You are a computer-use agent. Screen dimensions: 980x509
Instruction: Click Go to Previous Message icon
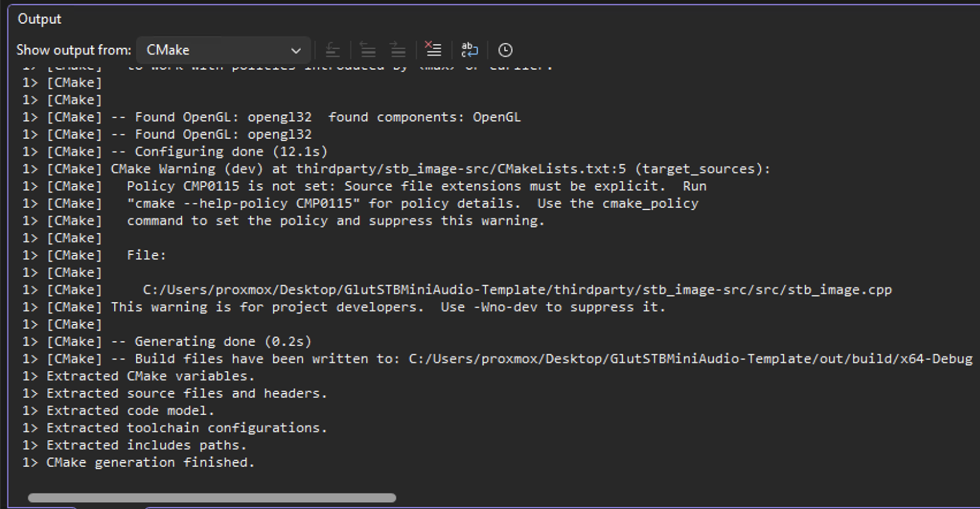point(368,50)
